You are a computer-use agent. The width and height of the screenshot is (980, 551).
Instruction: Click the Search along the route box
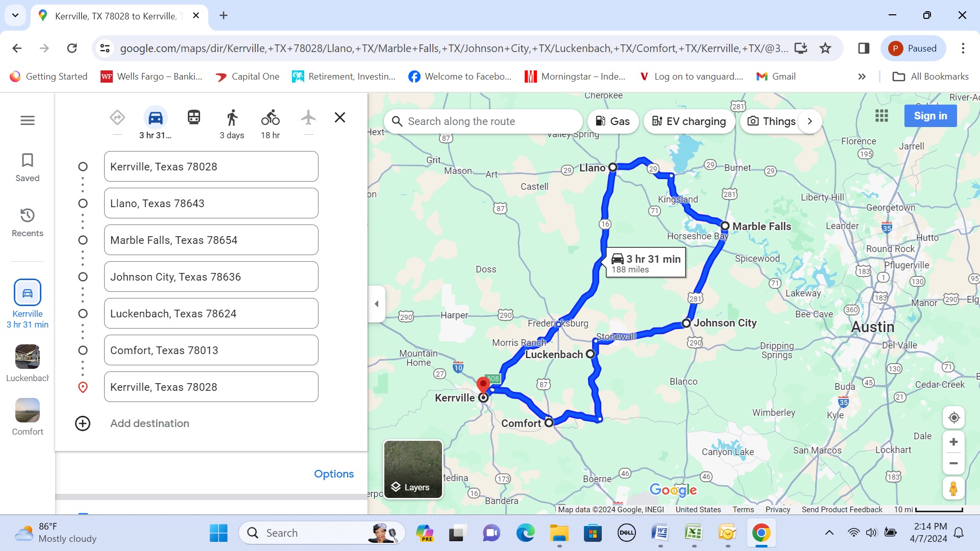click(483, 121)
